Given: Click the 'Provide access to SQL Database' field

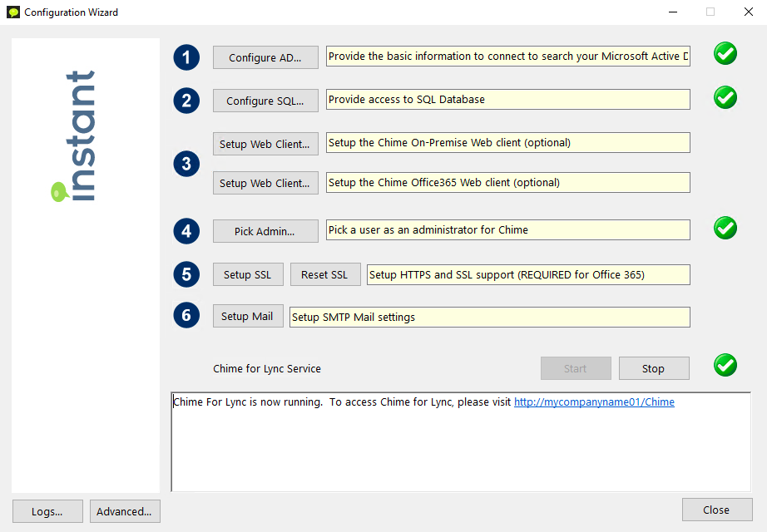Looking at the screenshot, I should click(x=508, y=99).
